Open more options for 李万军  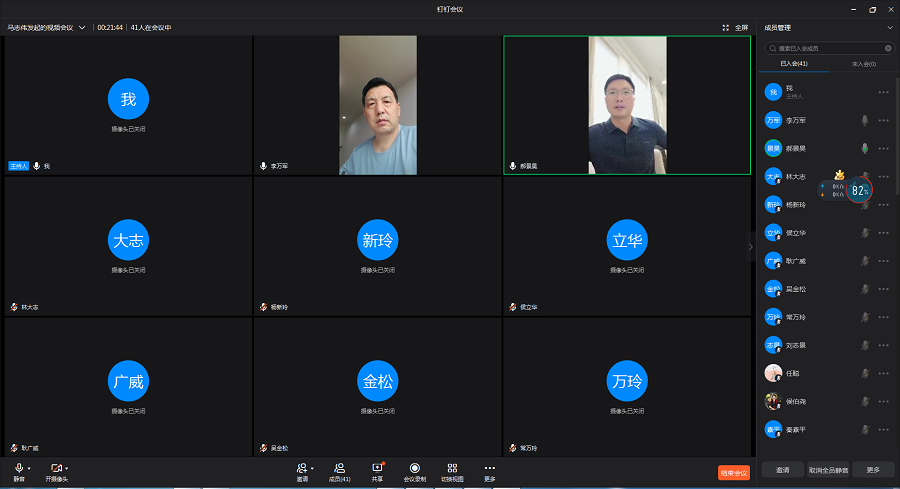tap(883, 120)
